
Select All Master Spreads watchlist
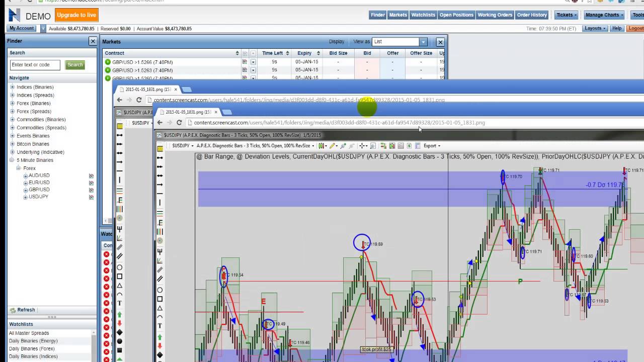point(29,333)
